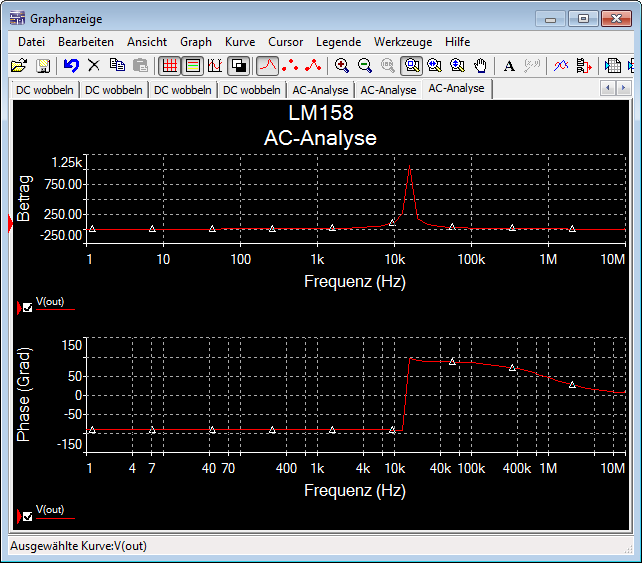Viewport: 642px width, 563px height.
Task: Click the Save floppy disk icon
Action: point(43,66)
